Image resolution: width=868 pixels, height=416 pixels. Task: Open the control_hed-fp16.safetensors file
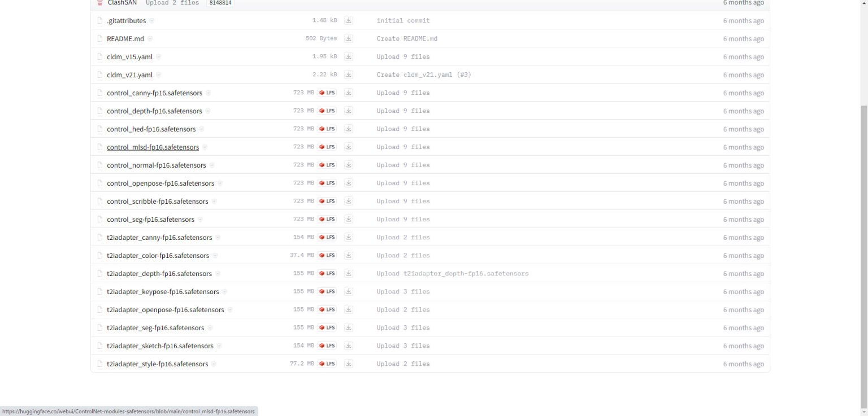(x=151, y=129)
